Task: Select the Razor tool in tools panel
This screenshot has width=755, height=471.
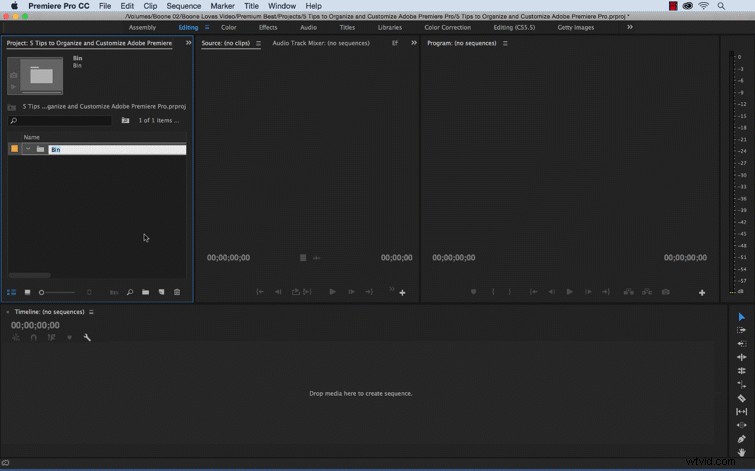Action: (742, 398)
